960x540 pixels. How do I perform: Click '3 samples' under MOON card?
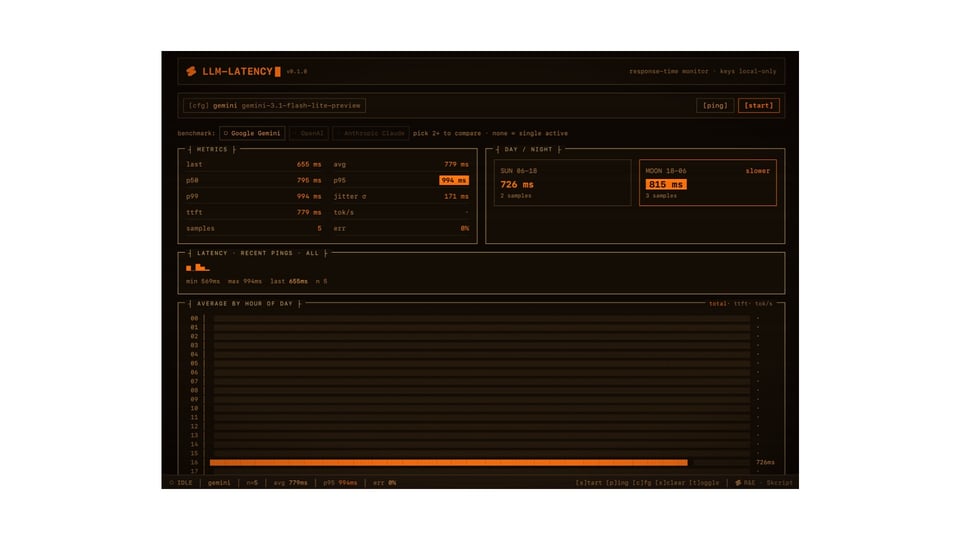click(661, 196)
